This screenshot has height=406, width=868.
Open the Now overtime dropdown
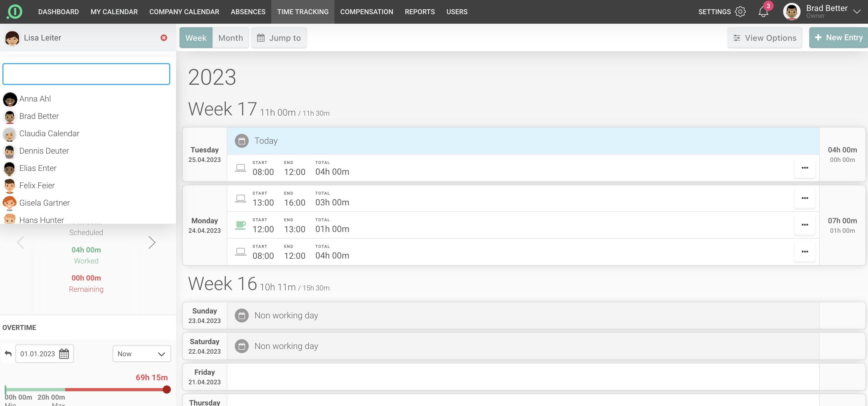click(142, 354)
